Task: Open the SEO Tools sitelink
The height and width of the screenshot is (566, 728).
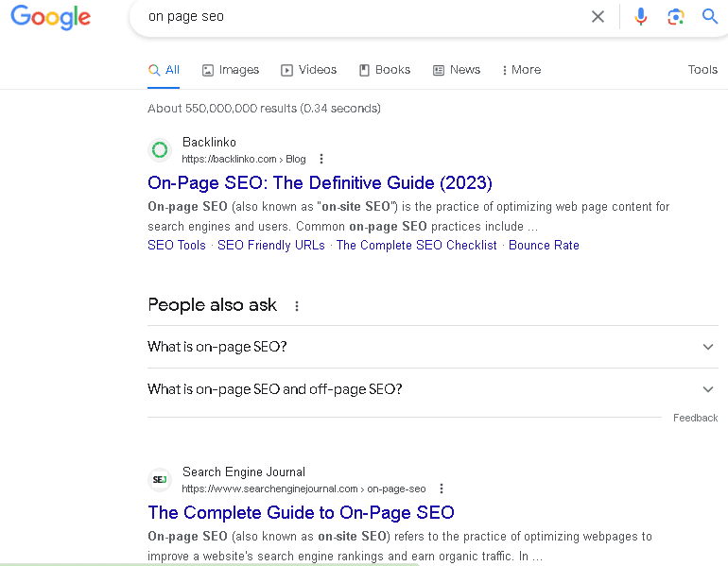Action: (x=177, y=245)
